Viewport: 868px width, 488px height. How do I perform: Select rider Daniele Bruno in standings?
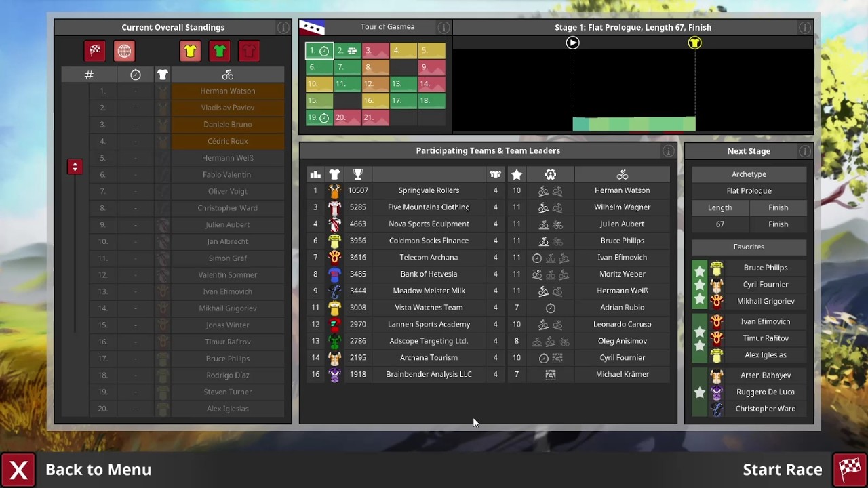[228, 124]
